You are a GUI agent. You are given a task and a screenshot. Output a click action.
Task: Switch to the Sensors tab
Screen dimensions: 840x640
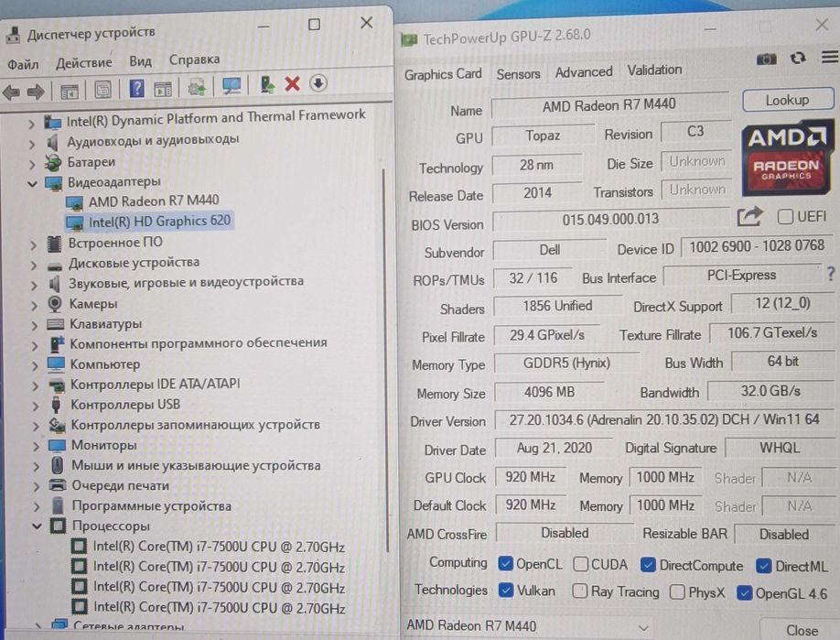pyautogui.click(x=518, y=74)
